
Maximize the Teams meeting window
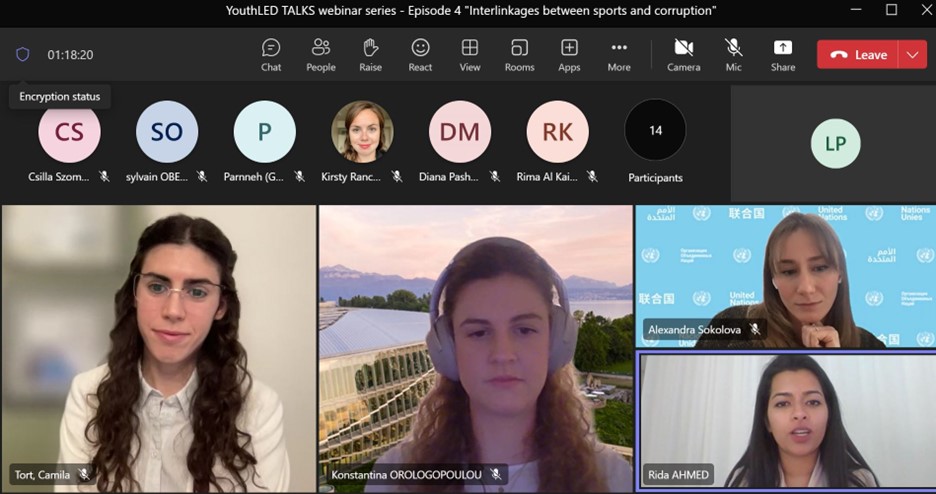(891, 10)
